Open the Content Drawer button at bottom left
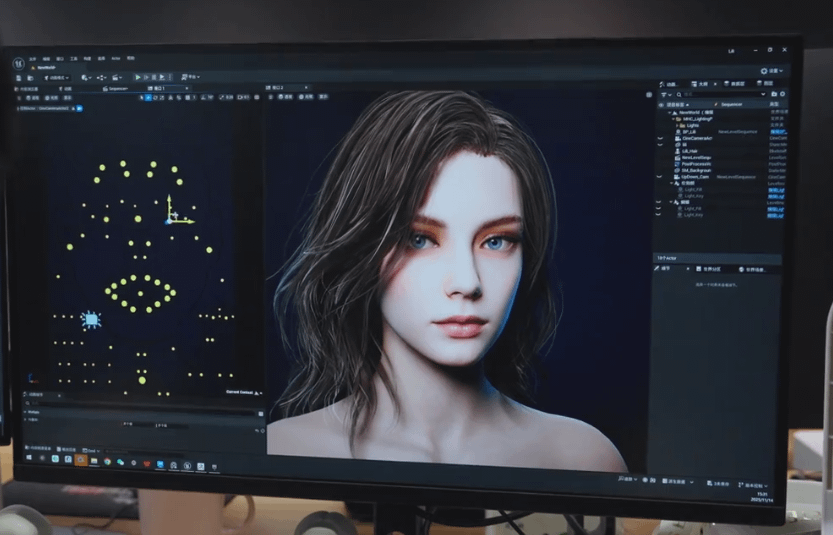 [38, 448]
